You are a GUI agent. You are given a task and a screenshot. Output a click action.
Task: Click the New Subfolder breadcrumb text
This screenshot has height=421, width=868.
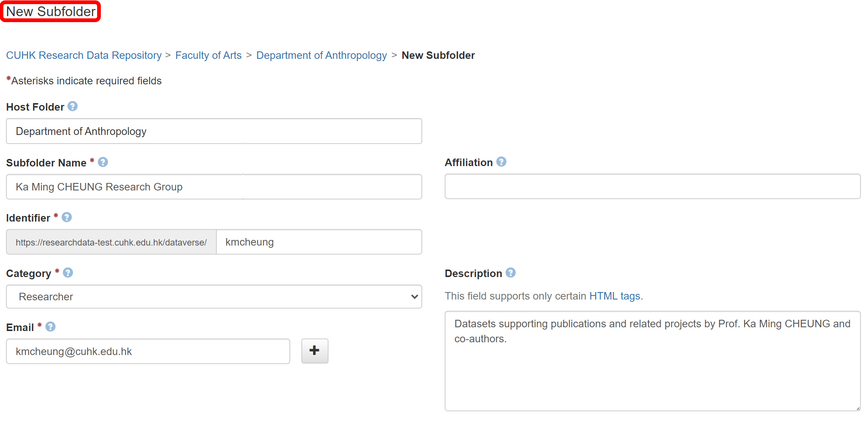(438, 55)
